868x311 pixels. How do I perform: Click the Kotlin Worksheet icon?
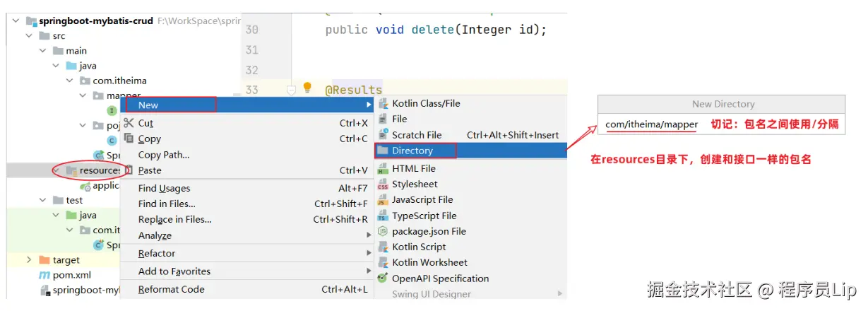pyautogui.click(x=383, y=263)
